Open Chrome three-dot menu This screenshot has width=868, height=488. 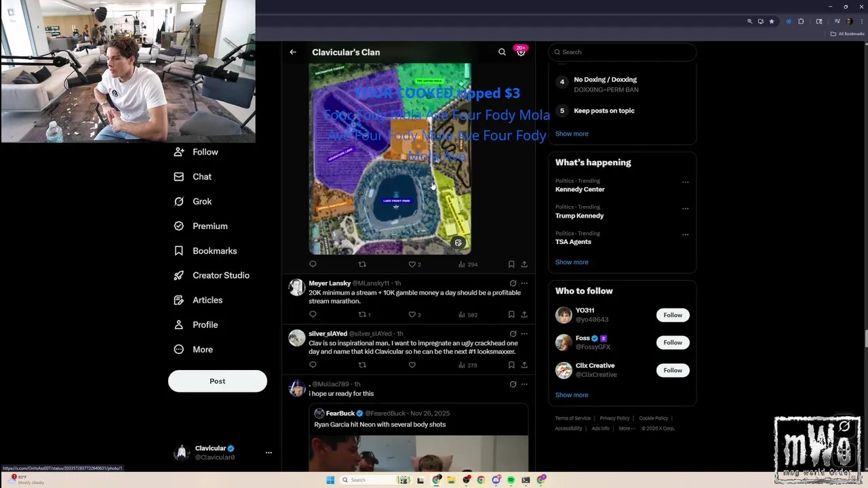(x=861, y=22)
